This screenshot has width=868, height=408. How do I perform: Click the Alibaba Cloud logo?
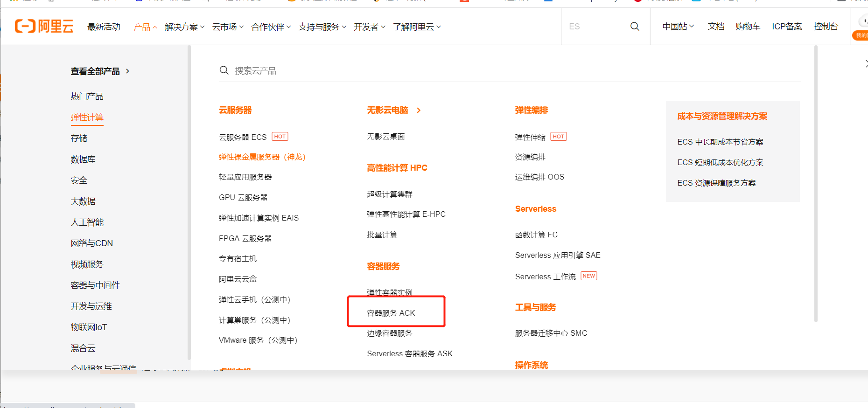click(x=44, y=26)
